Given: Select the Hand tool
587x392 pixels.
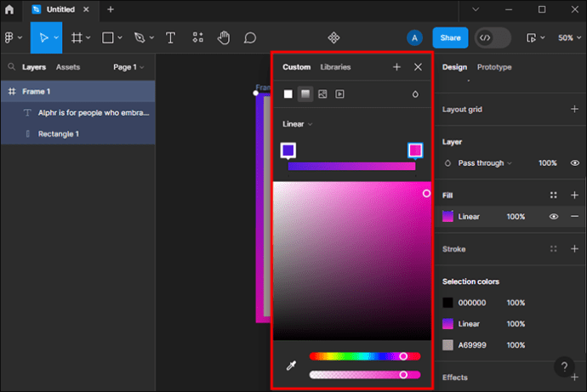Looking at the screenshot, I should [x=224, y=37].
